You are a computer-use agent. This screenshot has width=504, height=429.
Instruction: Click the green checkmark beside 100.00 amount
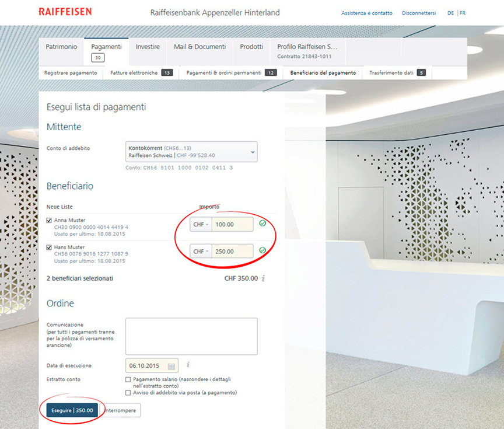pyautogui.click(x=262, y=223)
